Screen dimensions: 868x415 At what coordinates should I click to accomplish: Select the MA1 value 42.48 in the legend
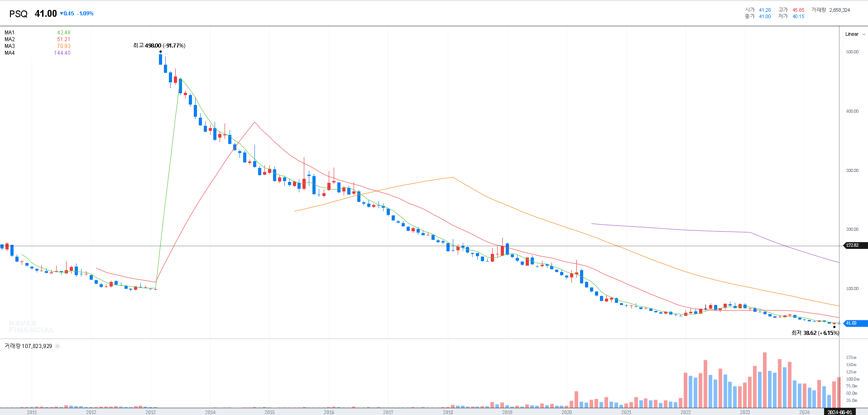pos(64,33)
